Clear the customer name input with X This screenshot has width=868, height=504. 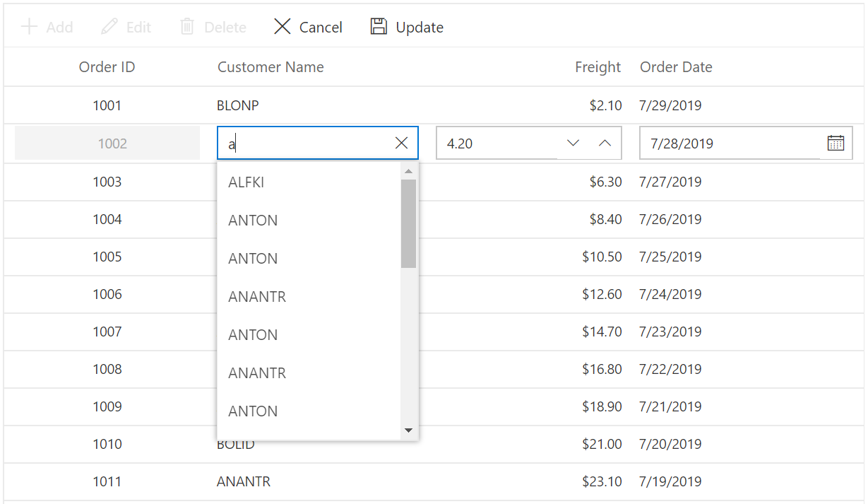tap(402, 143)
